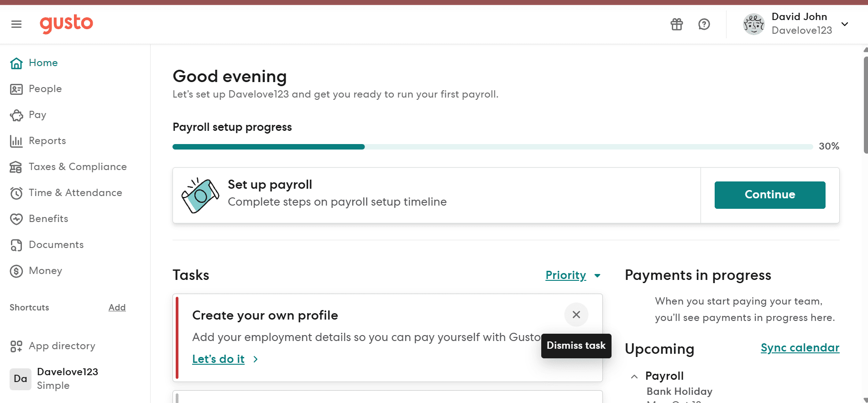This screenshot has width=868, height=403.
Task: Click the App directory icon
Action: pos(16,346)
